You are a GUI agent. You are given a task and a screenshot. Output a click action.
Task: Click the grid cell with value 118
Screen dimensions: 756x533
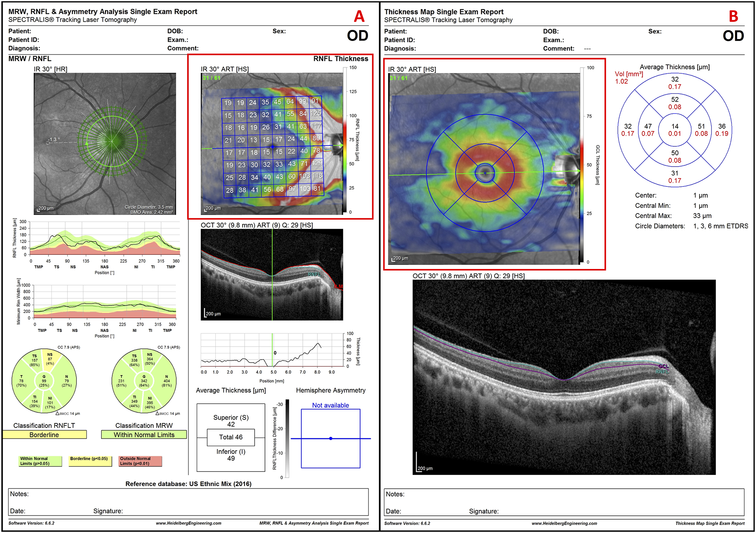coord(317,176)
